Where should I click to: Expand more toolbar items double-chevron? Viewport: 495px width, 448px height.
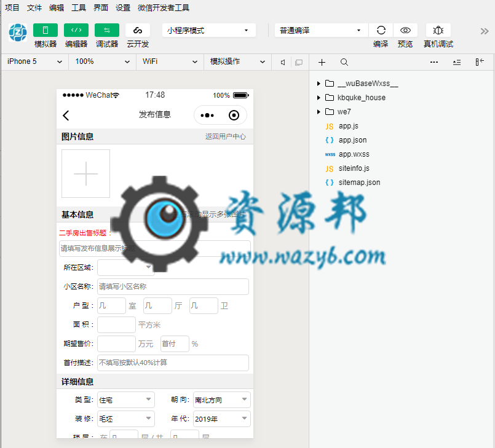(485, 31)
